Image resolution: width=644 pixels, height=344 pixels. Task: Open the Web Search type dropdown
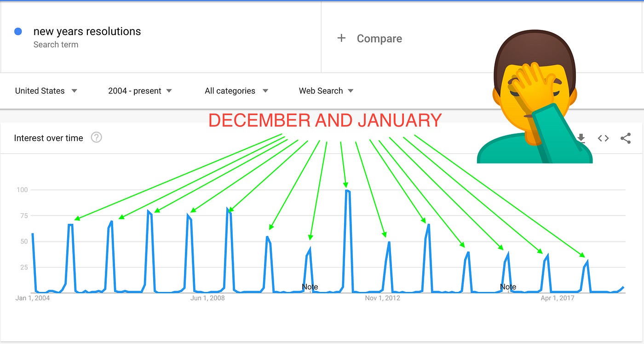(326, 91)
